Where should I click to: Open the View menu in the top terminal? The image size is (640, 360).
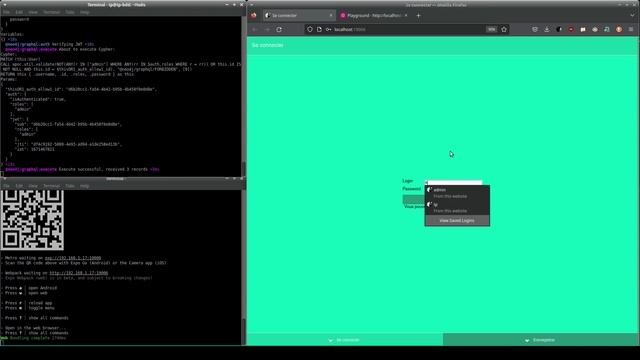click(33, 12)
